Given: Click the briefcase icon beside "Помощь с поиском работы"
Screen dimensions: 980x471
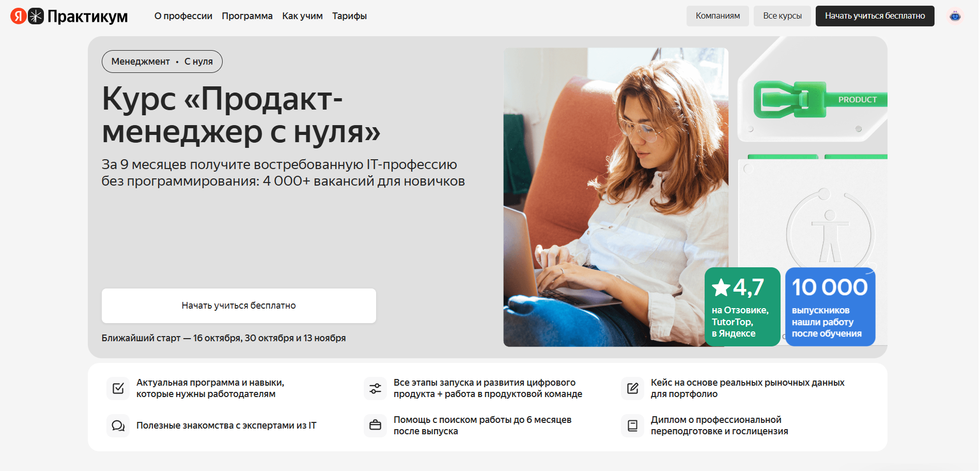Looking at the screenshot, I should pyautogui.click(x=375, y=426).
